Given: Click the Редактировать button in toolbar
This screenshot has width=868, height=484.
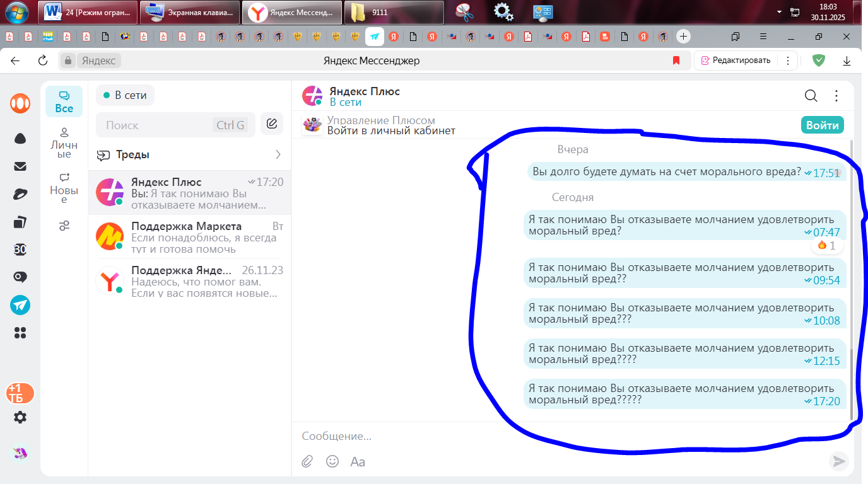Looking at the screenshot, I should tap(736, 60).
